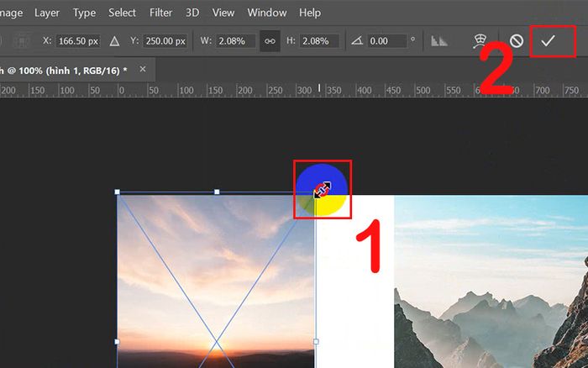588x368 pixels.
Task: Click the W width percentage field
Action: 235,41
